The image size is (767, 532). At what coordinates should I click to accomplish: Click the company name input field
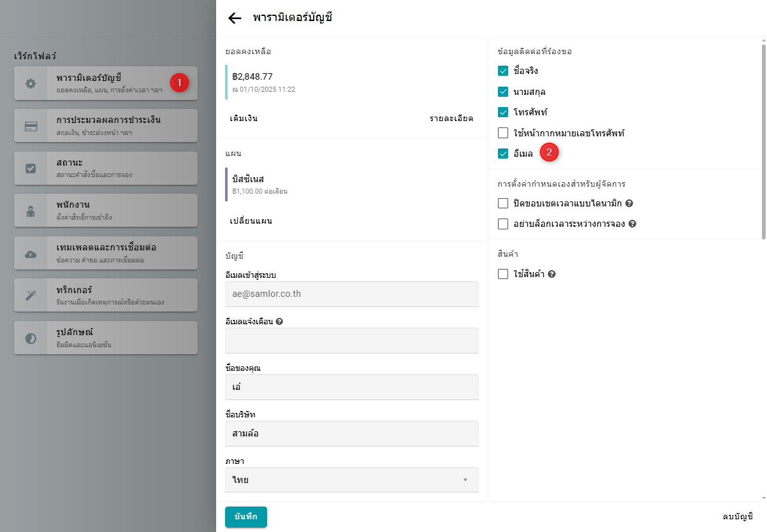pos(351,434)
